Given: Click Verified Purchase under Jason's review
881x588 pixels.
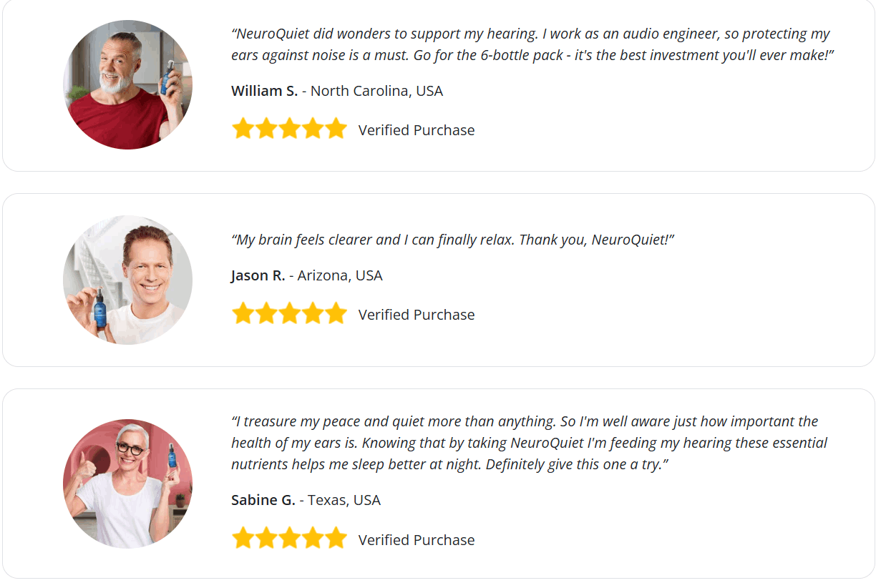Looking at the screenshot, I should [417, 315].
